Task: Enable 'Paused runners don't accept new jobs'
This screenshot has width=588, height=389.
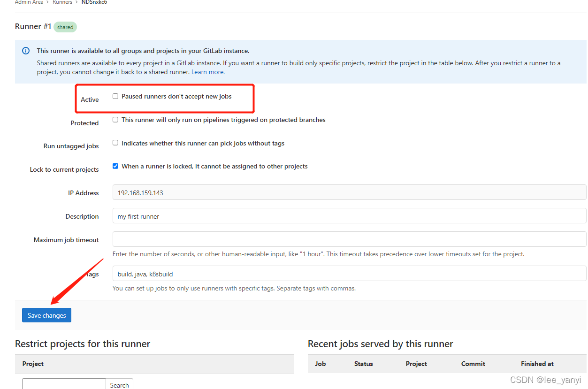Action: pyautogui.click(x=115, y=96)
